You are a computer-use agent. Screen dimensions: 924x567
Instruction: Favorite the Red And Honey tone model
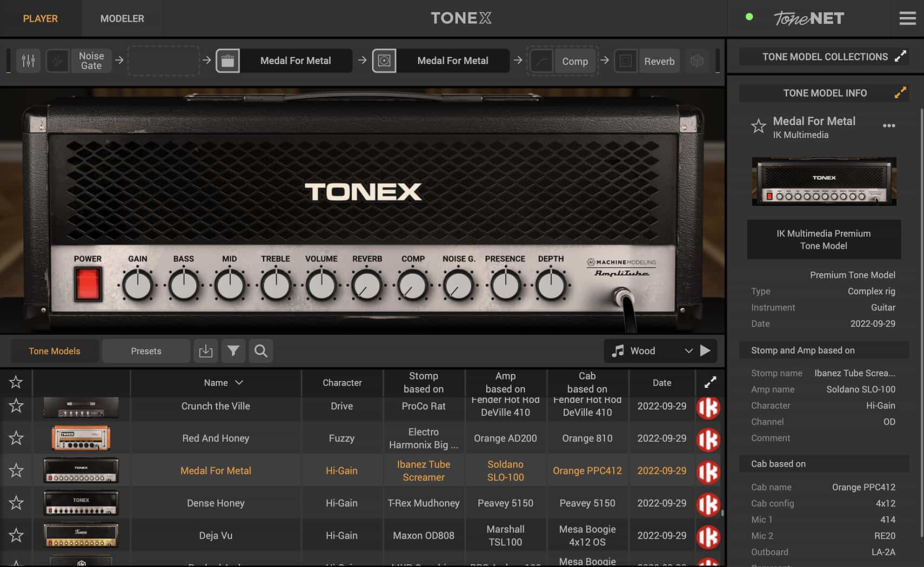[16, 438]
